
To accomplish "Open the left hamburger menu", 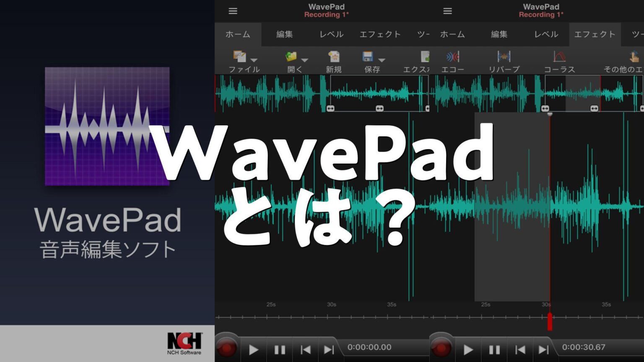I will pyautogui.click(x=233, y=11).
